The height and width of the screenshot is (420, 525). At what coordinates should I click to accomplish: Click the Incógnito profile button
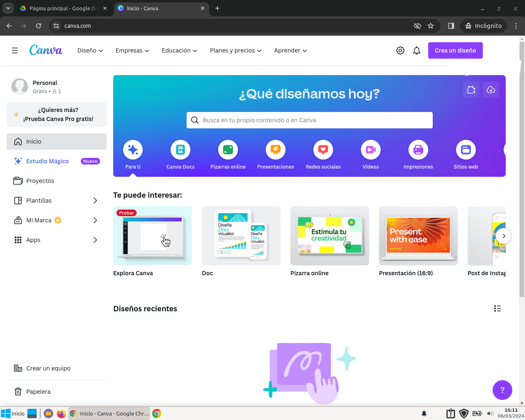pyautogui.click(x=484, y=26)
